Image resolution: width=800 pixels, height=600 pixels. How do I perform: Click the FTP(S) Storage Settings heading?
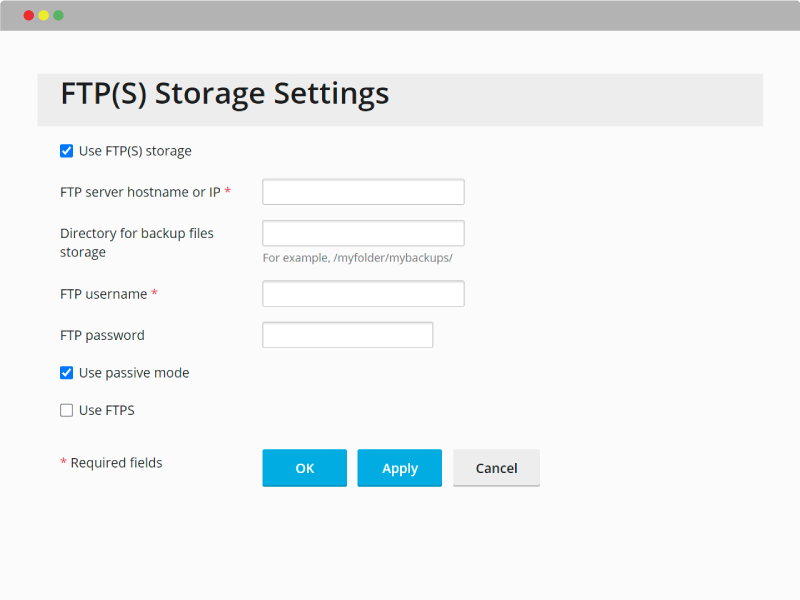click(224, 94)
